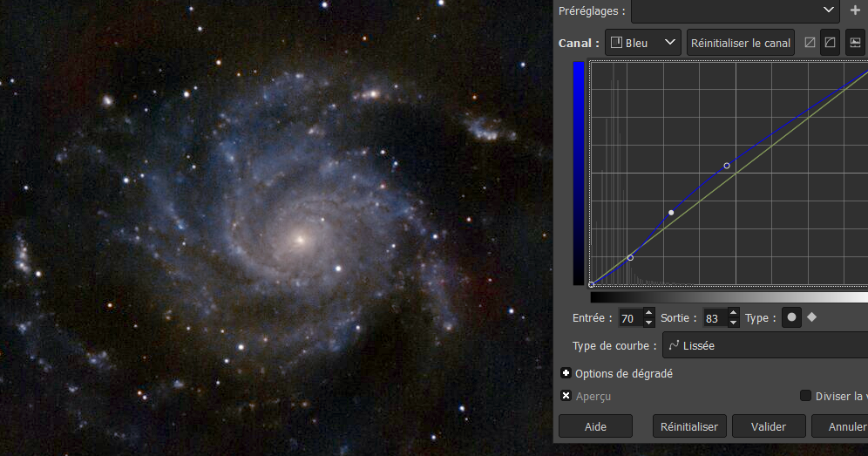Toggle the Aperçu preview checkbox
868x456 pixels.
pyautogui.click(x=566, y=396)
